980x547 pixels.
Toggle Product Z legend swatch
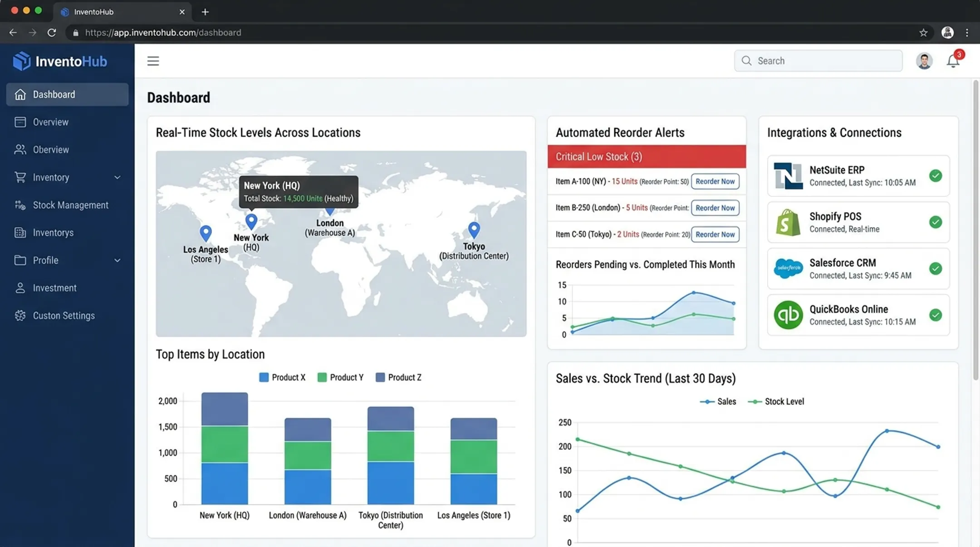click(x=380, y=377)
